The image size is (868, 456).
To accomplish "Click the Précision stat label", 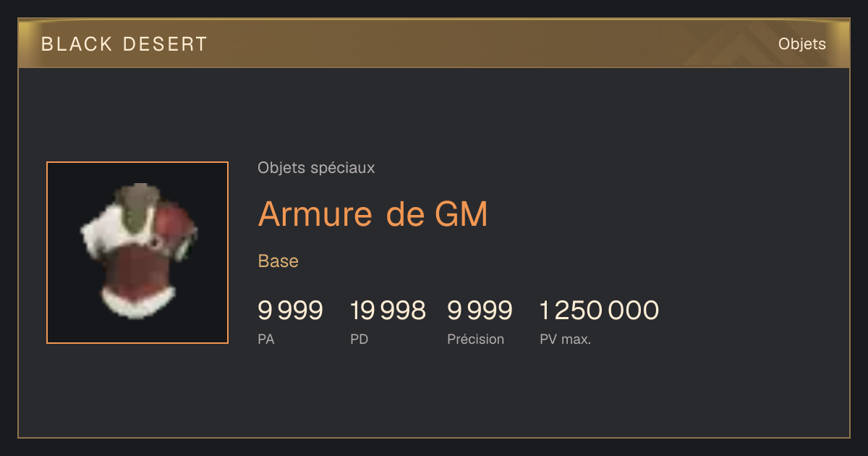I will [475, 339].
